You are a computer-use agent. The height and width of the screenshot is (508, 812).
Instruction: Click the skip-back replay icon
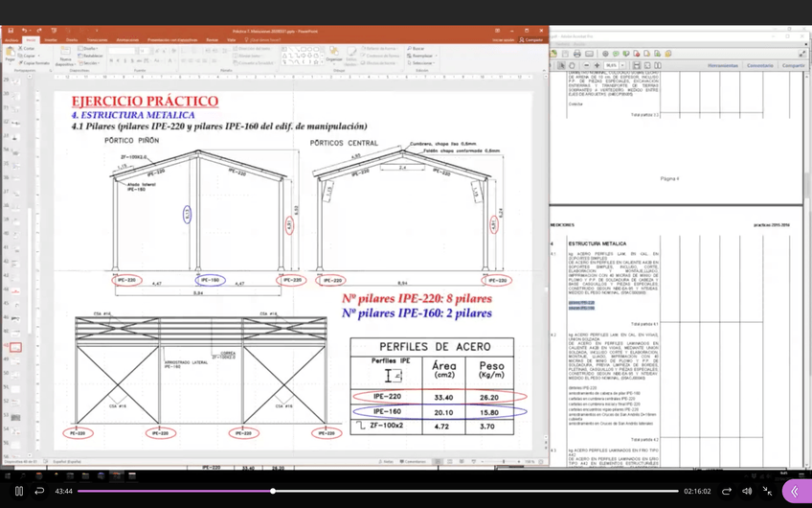coord(39,491)
